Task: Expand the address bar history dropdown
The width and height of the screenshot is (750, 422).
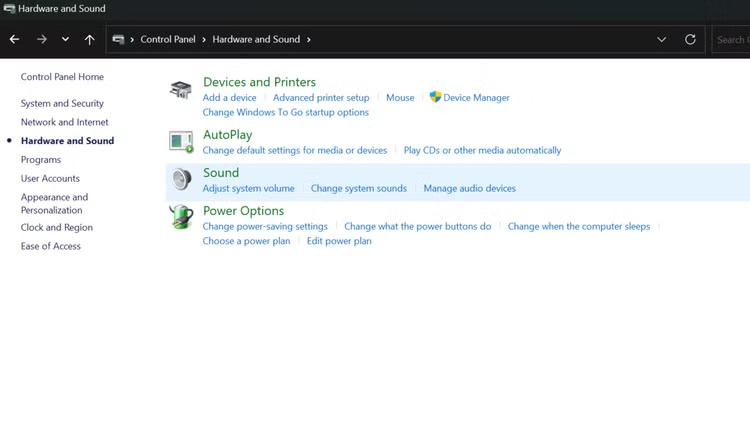Action: pos(661,40)
